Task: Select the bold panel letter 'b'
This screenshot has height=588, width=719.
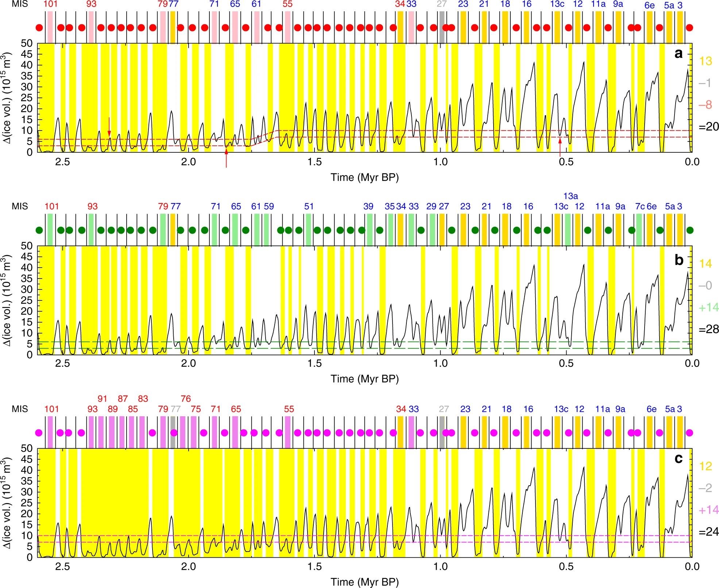Action: pos(679,260)
